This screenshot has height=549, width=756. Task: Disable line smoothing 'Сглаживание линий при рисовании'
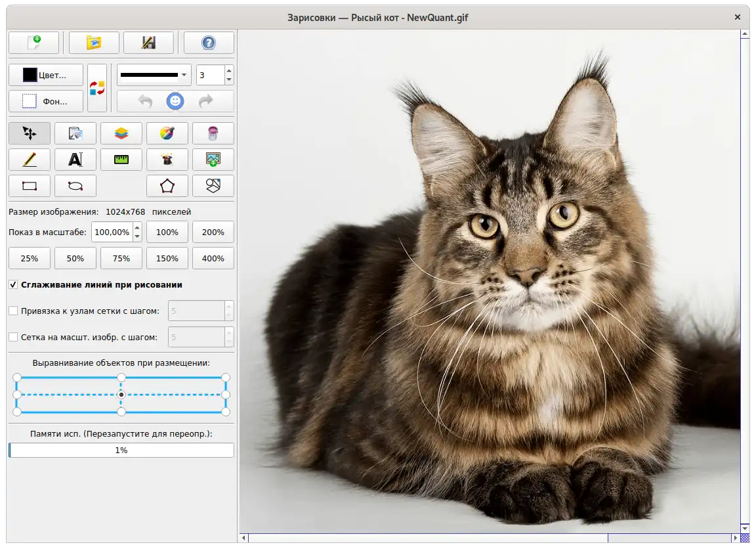(14, 284)
